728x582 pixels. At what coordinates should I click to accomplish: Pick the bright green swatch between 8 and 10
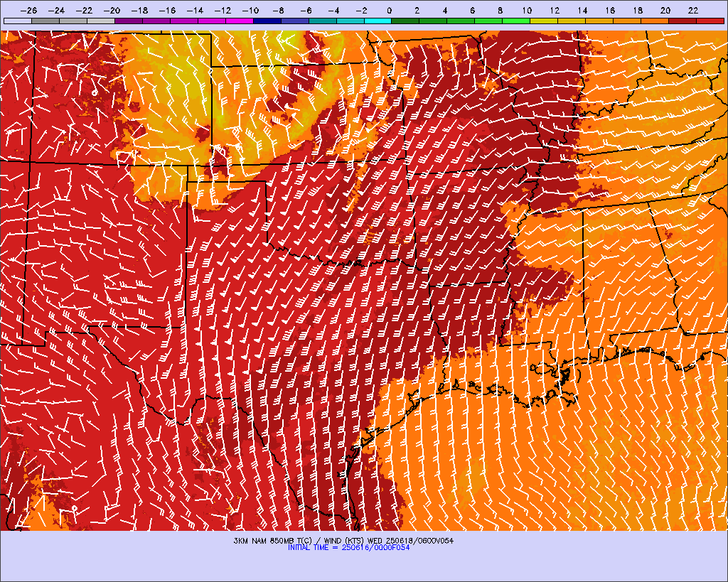click(x=516, y=21)
